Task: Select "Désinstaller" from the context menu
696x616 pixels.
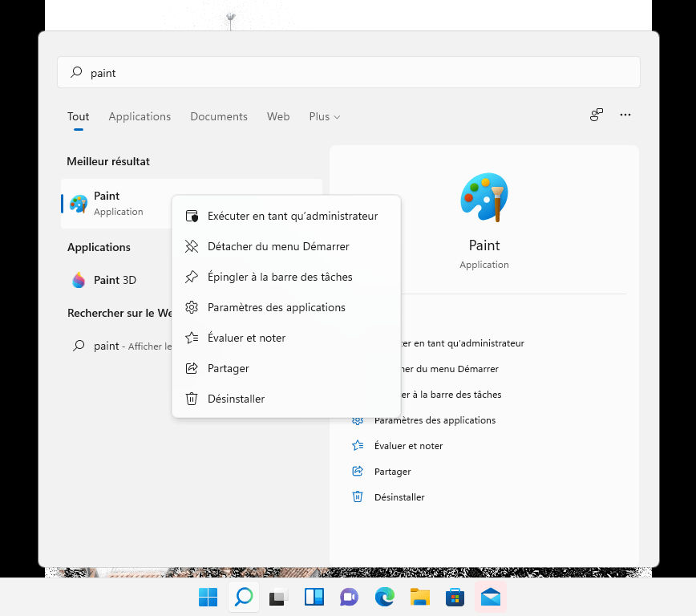Action: pyautogui.click(x=236, y=399)
